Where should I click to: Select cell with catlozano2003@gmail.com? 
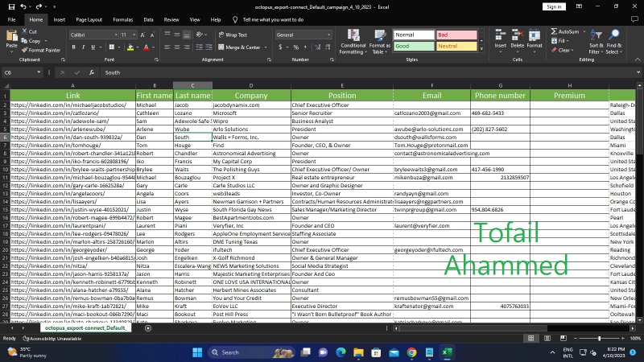431,113
